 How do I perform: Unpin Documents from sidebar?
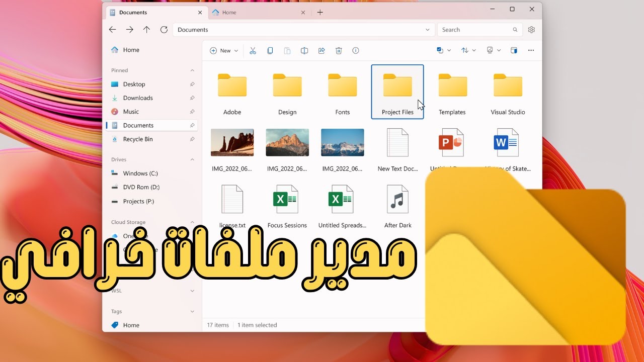(x=192, y=125)
